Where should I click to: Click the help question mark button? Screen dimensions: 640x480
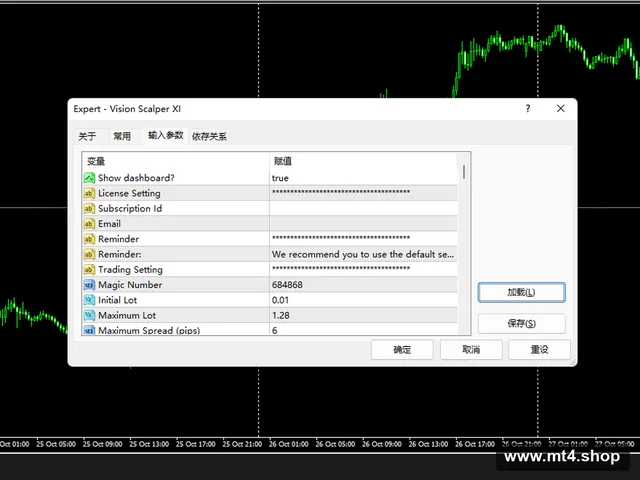pos(528,109)
